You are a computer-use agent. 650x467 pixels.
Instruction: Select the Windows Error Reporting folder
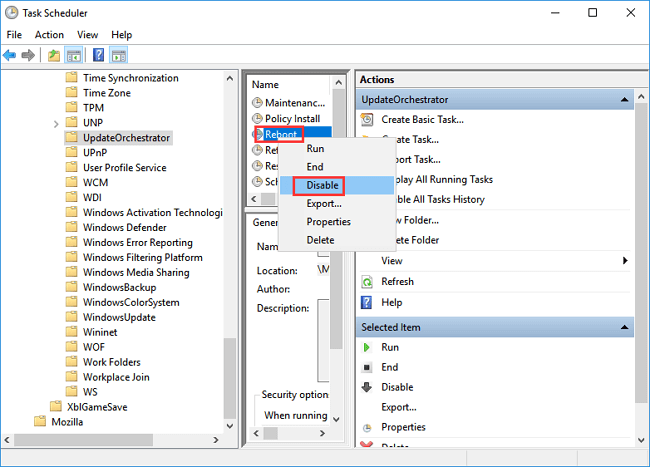coord(138,242)
